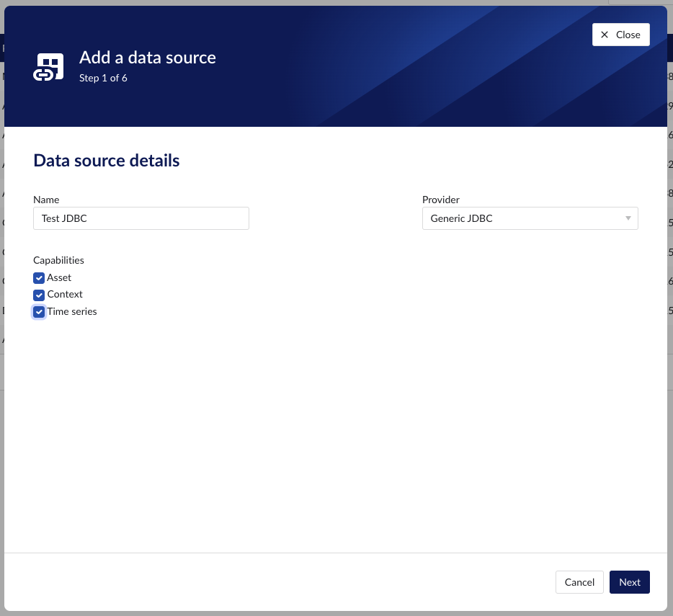Image resolution: width=673 pixels, height=616 pixels.
Task: Click the Time series label text
Action: 72,311
